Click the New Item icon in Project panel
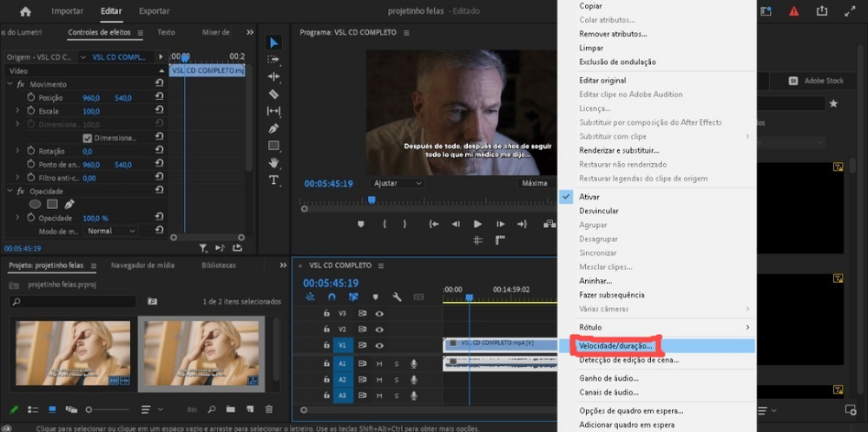This screenshot has height=432, width=868. pos(250,409)
